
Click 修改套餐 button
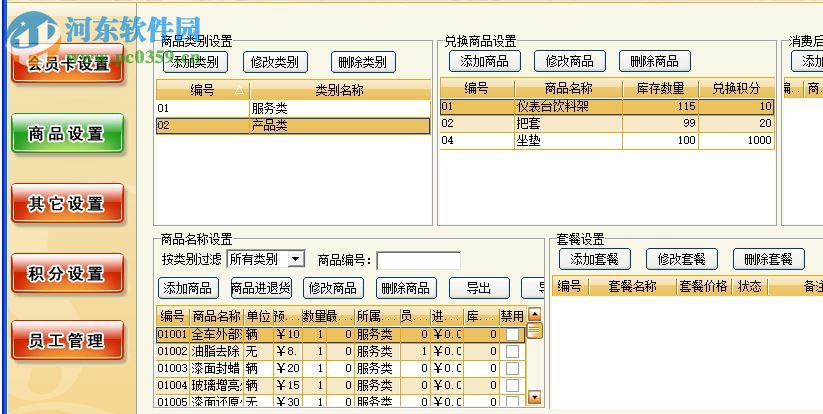[681, 259]
